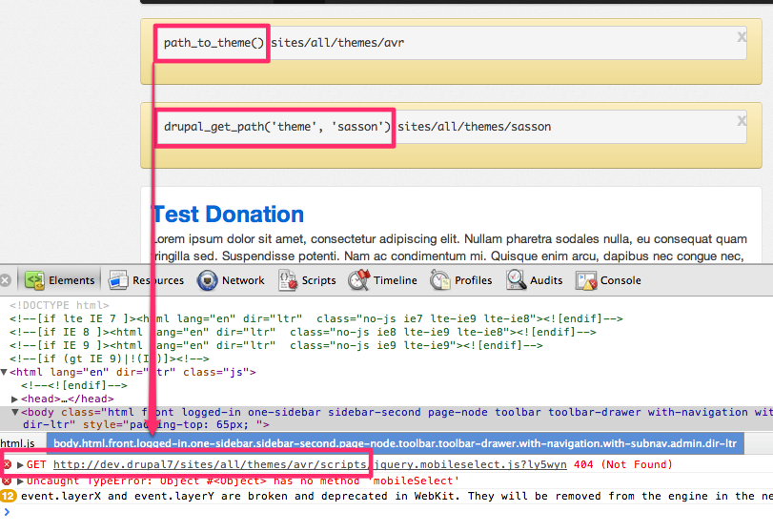Image resolution: width=773 pixels, height=532 pixels.
Task: Collapse the body element node
Action: (x=15, y=412)
